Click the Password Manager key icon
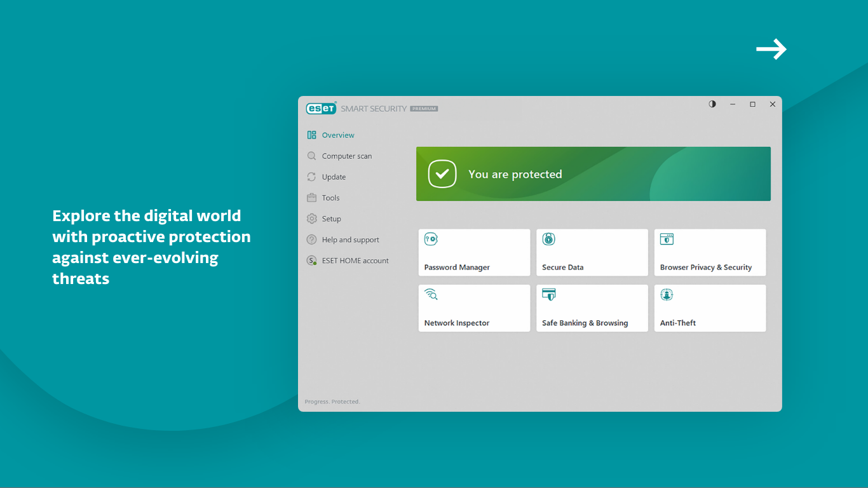This screenshot has height=488, width=868. [x=431, y=239]
